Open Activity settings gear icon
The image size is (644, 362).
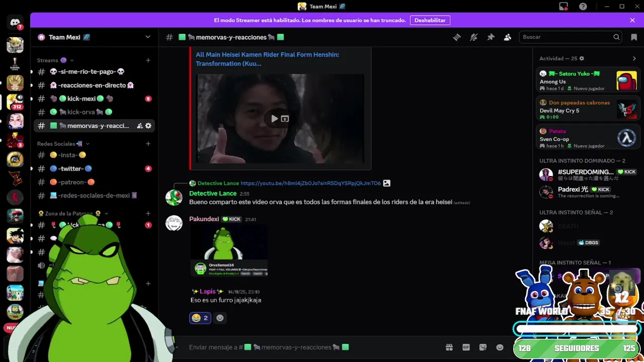click(582, 58)
